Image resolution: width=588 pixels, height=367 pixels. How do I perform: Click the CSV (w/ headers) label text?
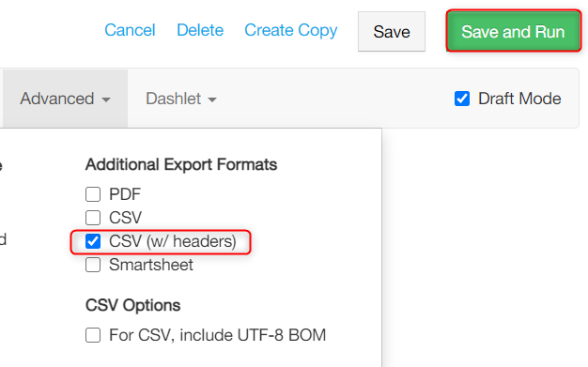(173, 241)
